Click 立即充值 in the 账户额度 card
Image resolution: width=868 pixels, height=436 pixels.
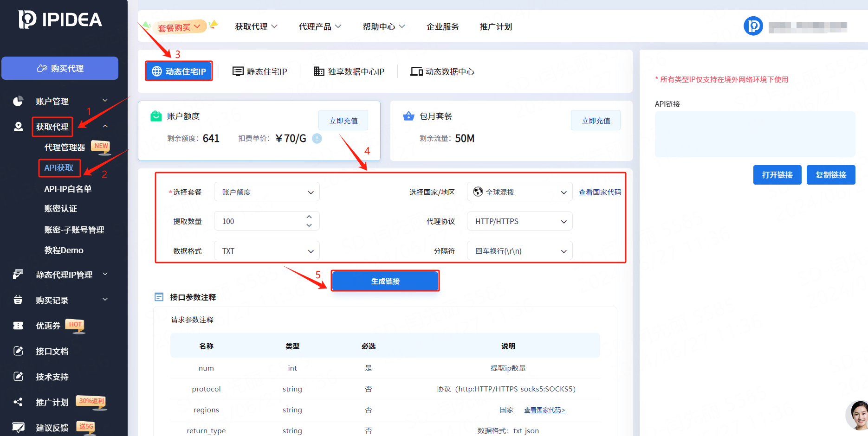tap(343, 121)
